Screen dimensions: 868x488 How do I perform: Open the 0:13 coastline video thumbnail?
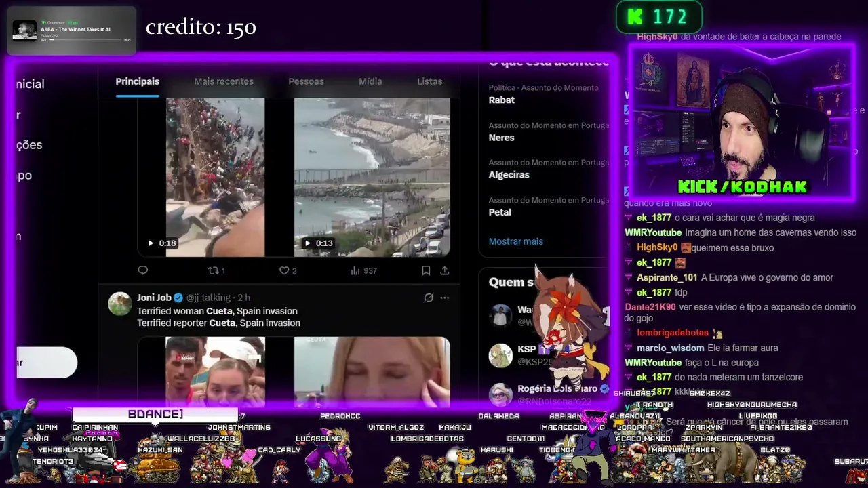click(x=372, y=178)
